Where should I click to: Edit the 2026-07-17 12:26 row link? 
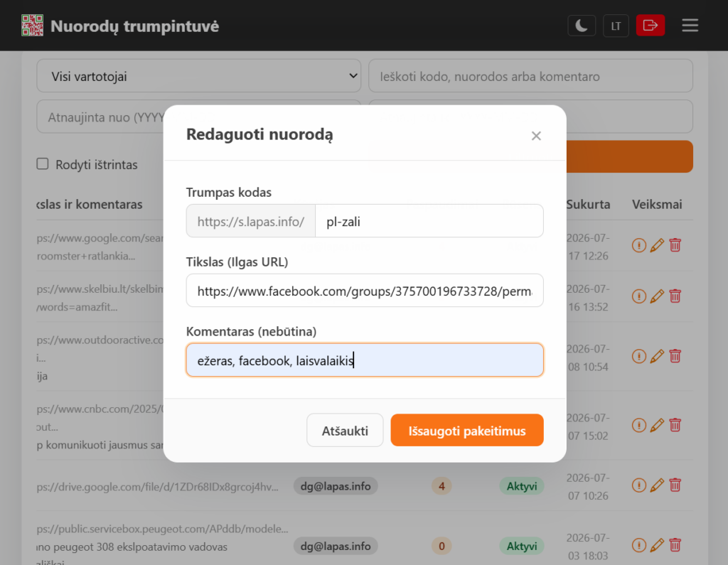657,245
